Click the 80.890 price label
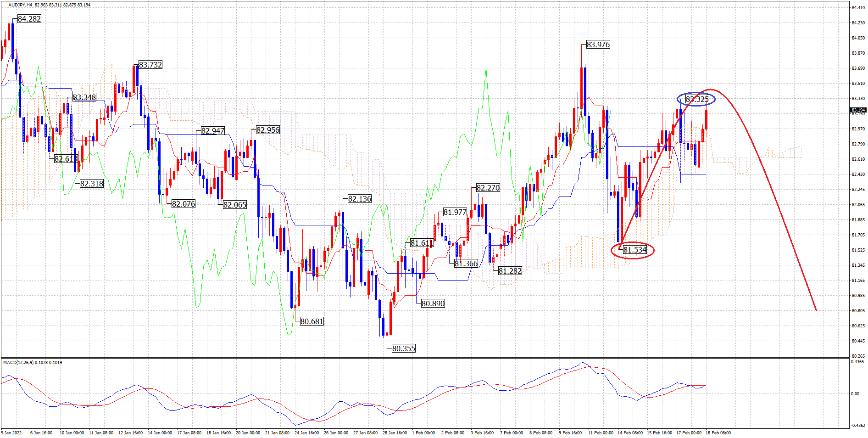 [433, 303]
